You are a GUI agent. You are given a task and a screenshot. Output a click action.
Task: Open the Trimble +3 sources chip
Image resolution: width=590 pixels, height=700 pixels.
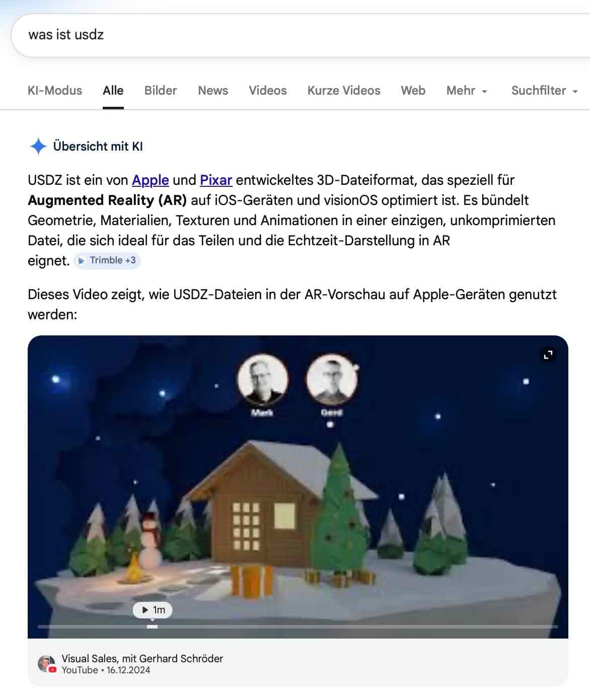[107, 260]
